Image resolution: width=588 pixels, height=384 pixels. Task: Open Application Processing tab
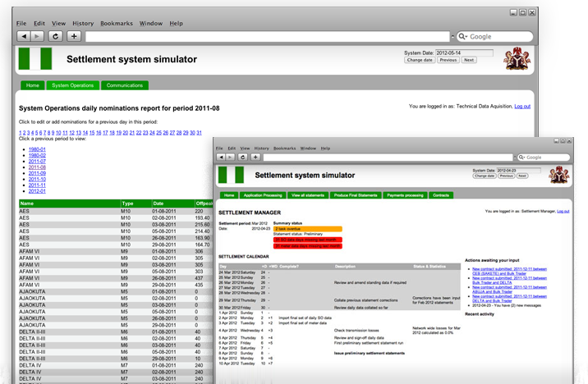pyautogui.click(x=263, y=195)
